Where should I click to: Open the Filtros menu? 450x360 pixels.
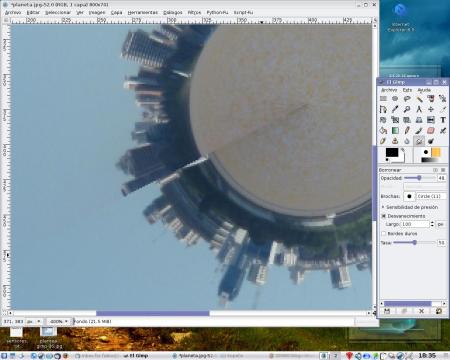coord(194,12)
